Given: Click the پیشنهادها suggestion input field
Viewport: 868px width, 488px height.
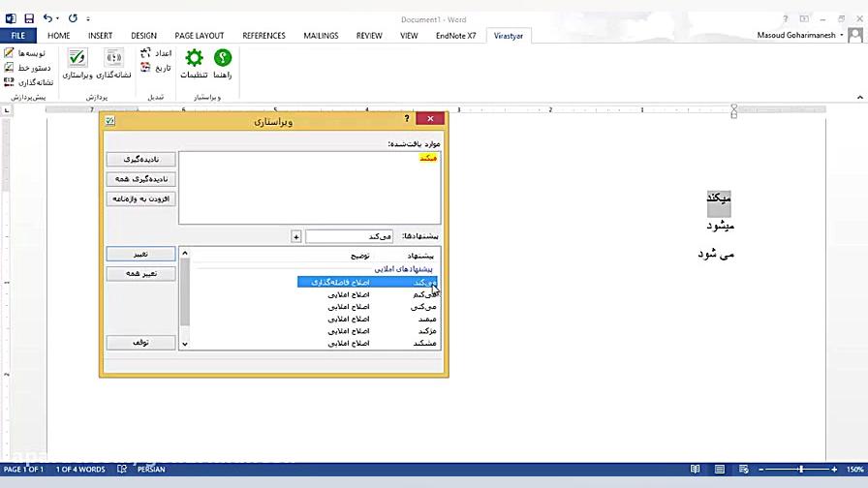Looking at the screenshot, I should (x=350, y=237).
